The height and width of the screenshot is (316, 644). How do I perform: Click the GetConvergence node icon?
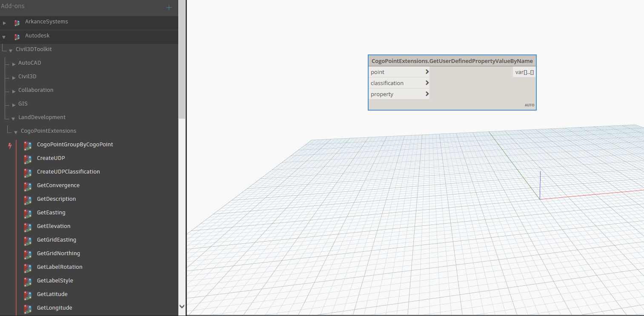click(28, 186)
